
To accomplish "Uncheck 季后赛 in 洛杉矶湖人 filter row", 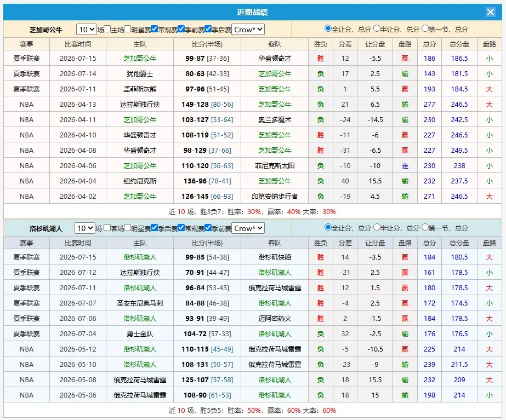I will [x=154, y=228].
